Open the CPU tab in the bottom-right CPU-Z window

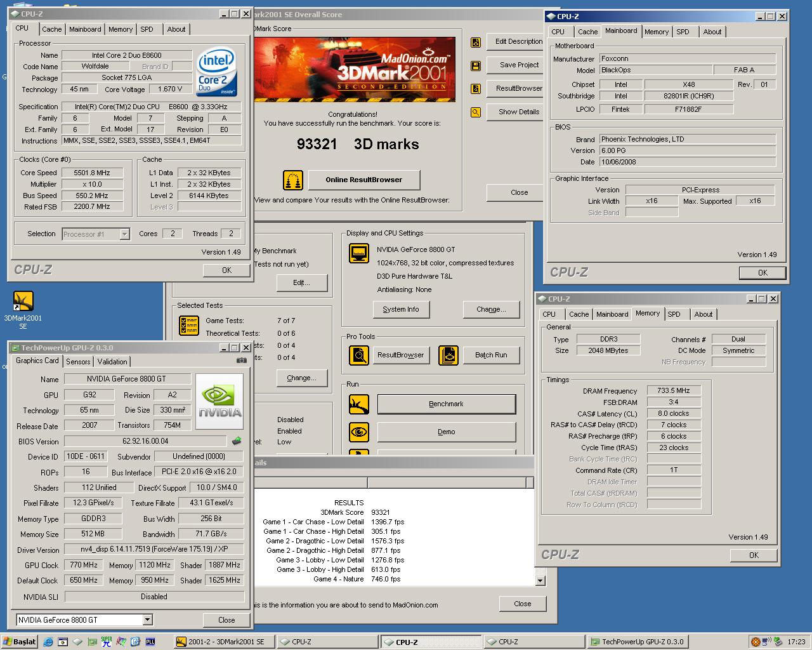point(549,314)
